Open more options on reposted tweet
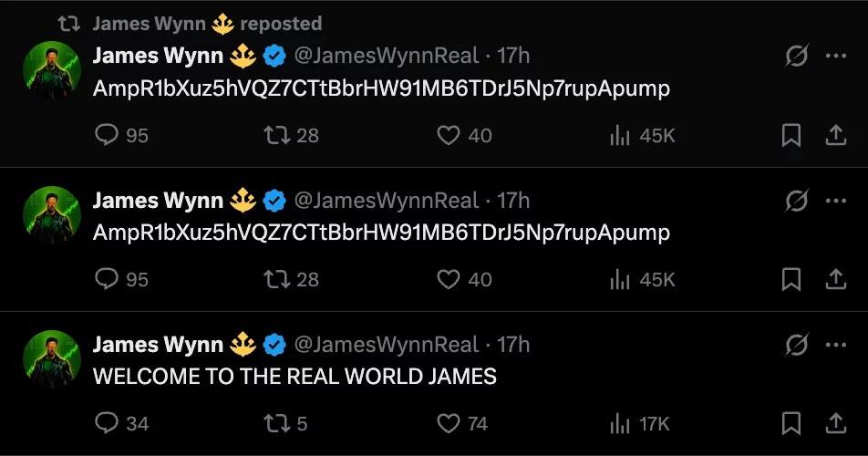The image size is (868, 456). point(836,56)
